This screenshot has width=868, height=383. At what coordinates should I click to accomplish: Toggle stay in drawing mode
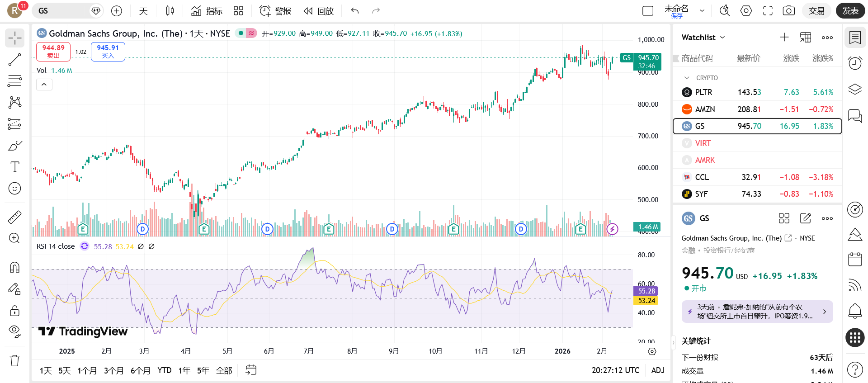(15, 289)
